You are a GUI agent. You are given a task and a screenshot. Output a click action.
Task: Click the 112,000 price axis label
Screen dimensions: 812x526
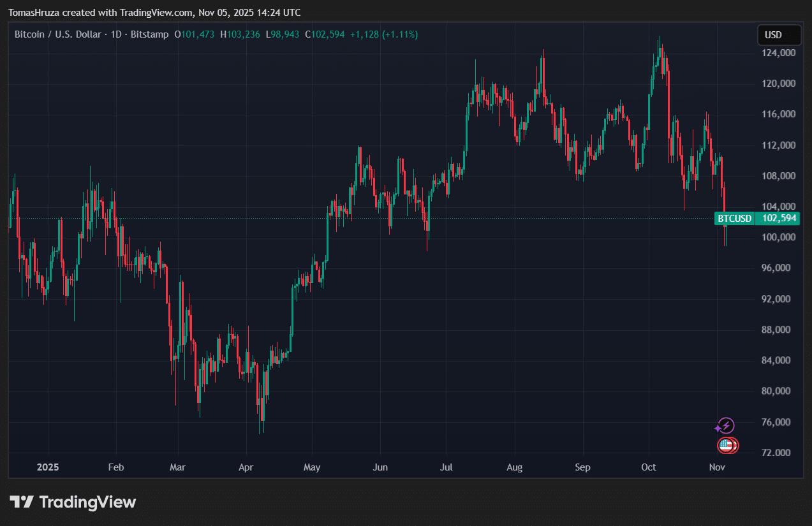click(x=779, y=145)
